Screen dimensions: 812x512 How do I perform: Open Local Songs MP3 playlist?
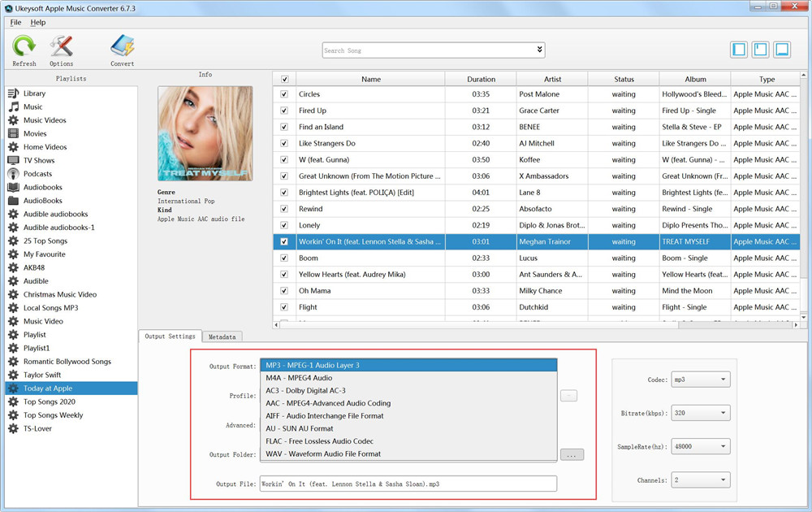71,308
